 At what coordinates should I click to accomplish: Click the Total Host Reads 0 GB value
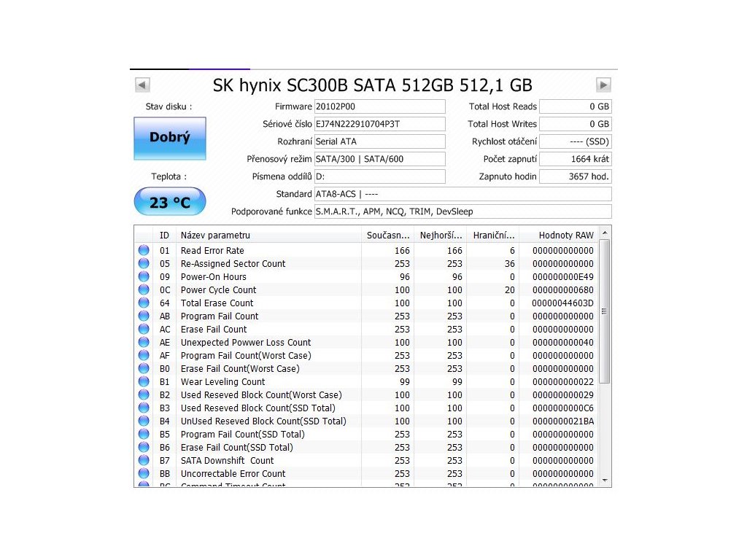pyautogui.click(x=576, y=106)
